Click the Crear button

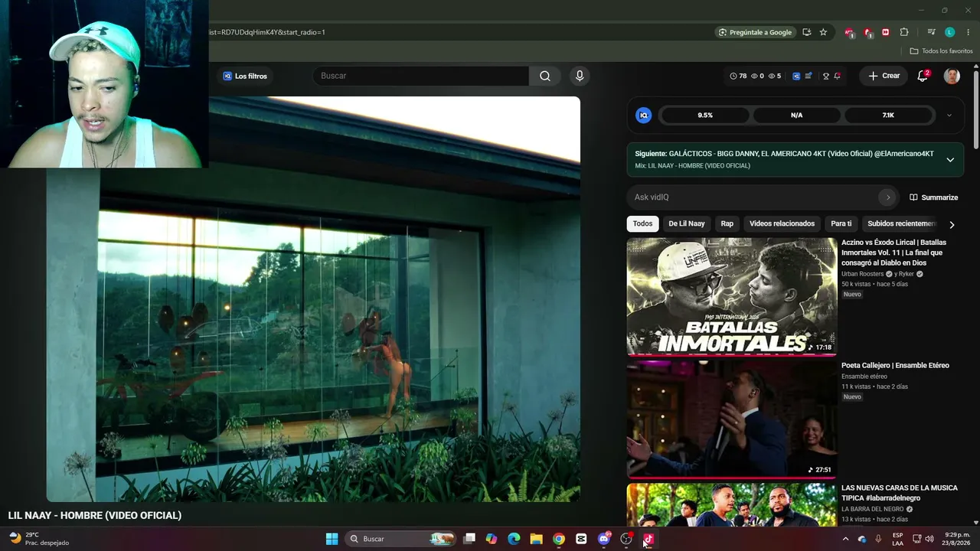pos(884,76)
